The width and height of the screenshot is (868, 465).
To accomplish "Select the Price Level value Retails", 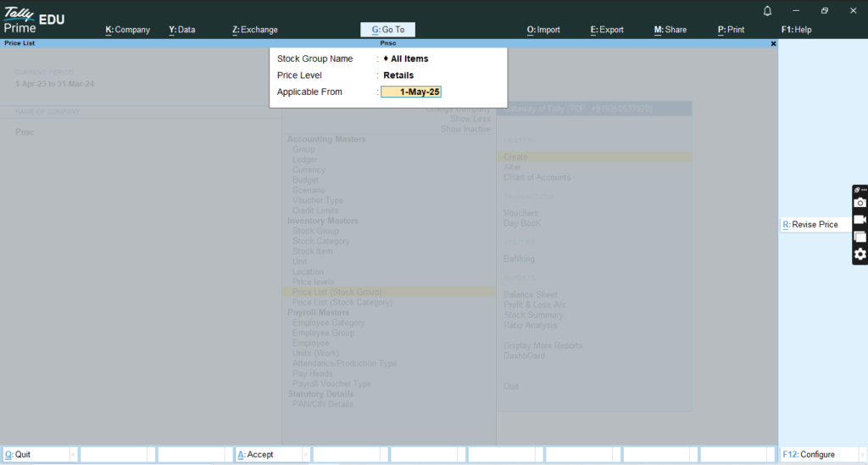I will (x=398, y=76).
